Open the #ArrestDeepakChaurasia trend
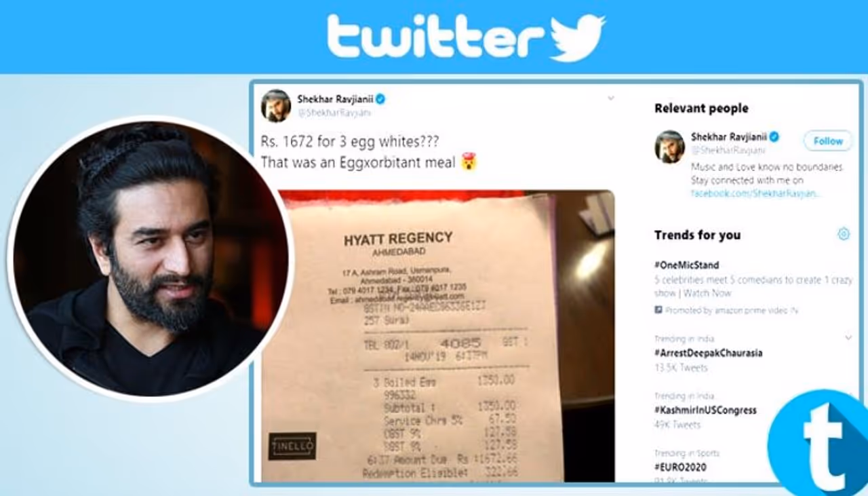The width and height of the screenshot is (868, 496). click(708, 353)
